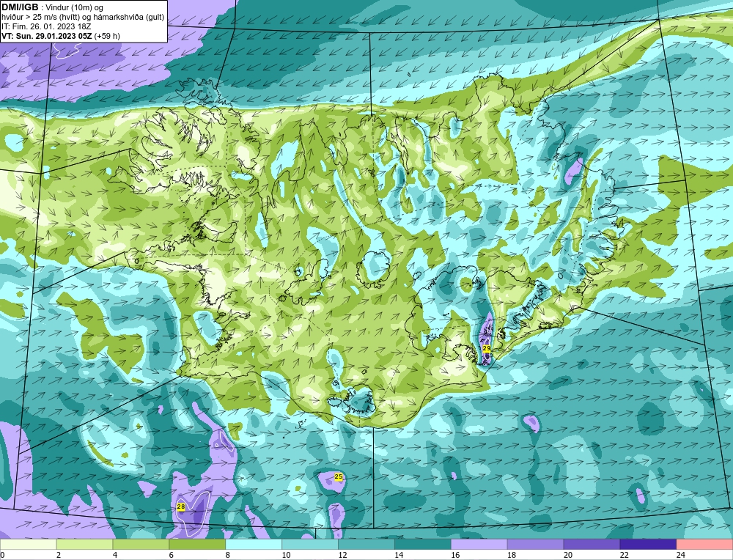Click the yellow 28 gust label

coord(181,506)
